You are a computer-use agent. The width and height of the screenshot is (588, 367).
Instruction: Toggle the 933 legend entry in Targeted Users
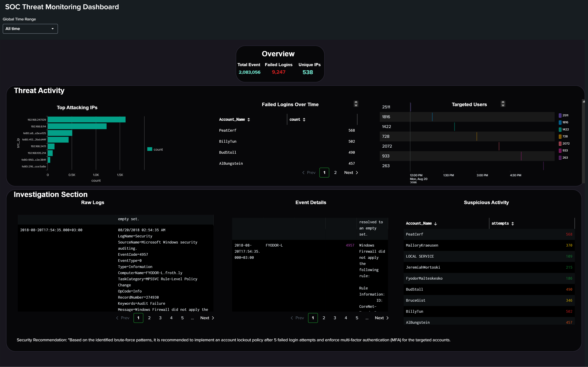563,150
